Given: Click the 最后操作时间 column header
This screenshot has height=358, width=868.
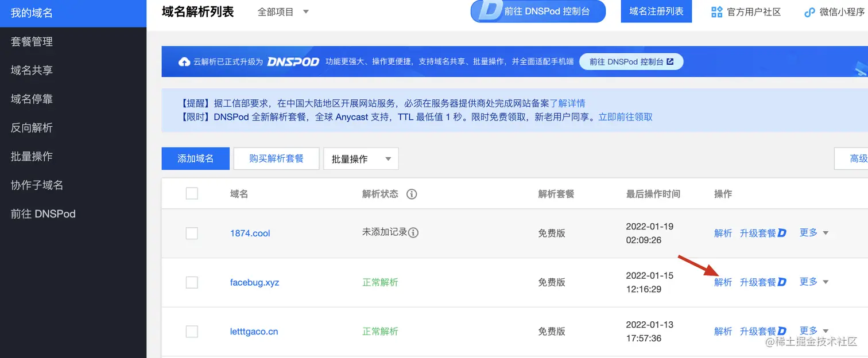Looking at the screenshot, I should (653, 194).
